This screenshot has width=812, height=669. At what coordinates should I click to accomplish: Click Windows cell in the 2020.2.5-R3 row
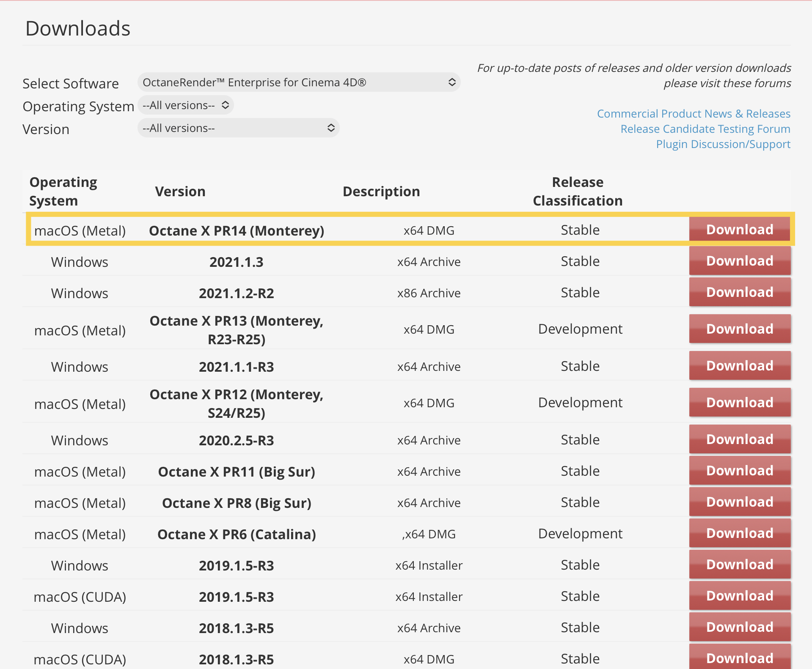[80, 440]
